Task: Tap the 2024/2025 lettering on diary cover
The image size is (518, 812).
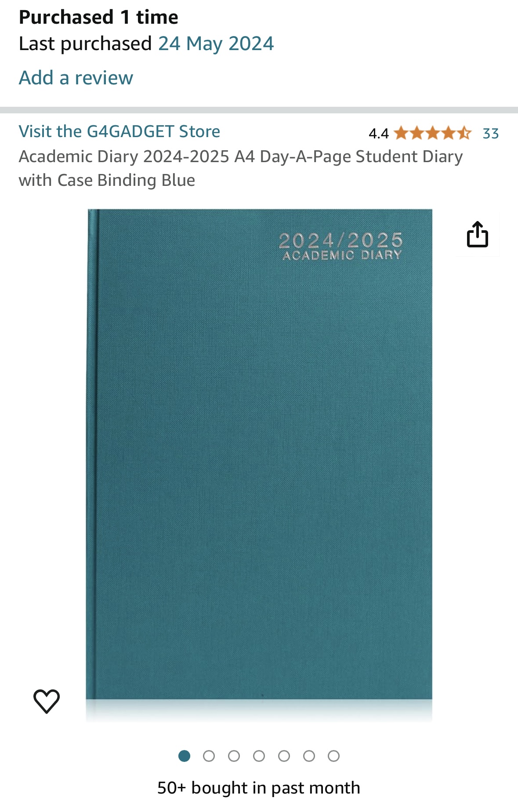Action: point(341,240)
